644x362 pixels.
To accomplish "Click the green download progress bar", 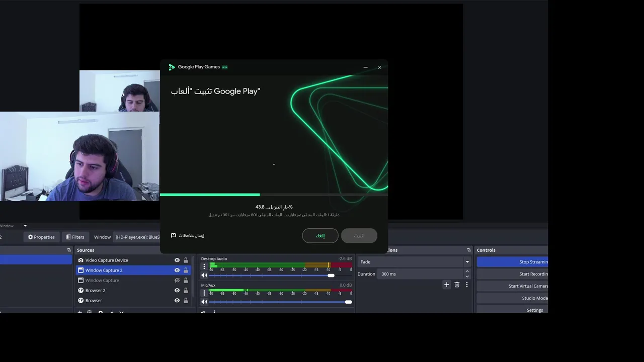I will 210,195.
